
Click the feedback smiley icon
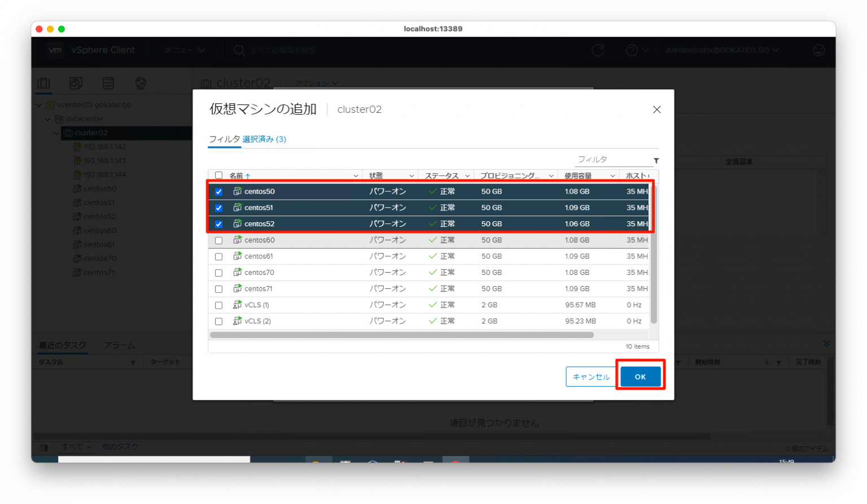coord(818,50)
